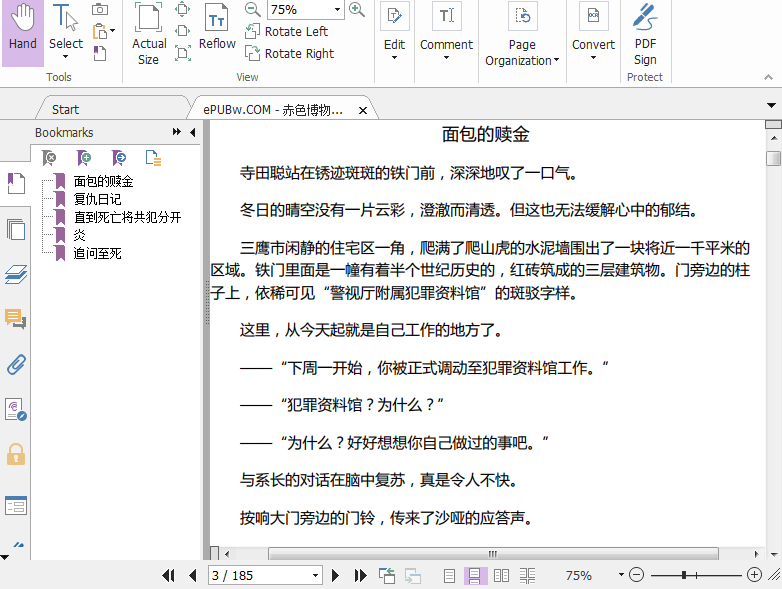Go to the next page
Image resolution: width=782 pixels, height=589 pixels.
tap(335, 576)
